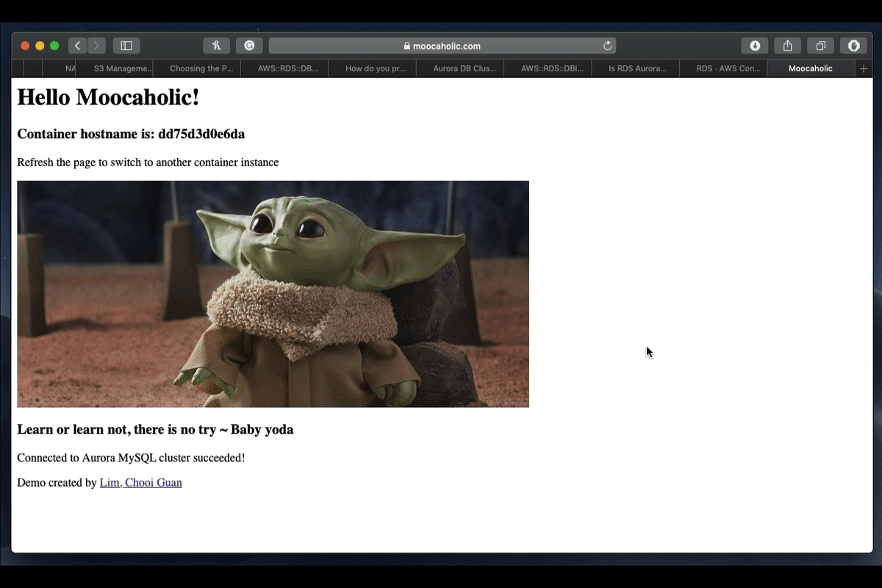
Task: Switch to the NA tab
Action: [60, 68]
